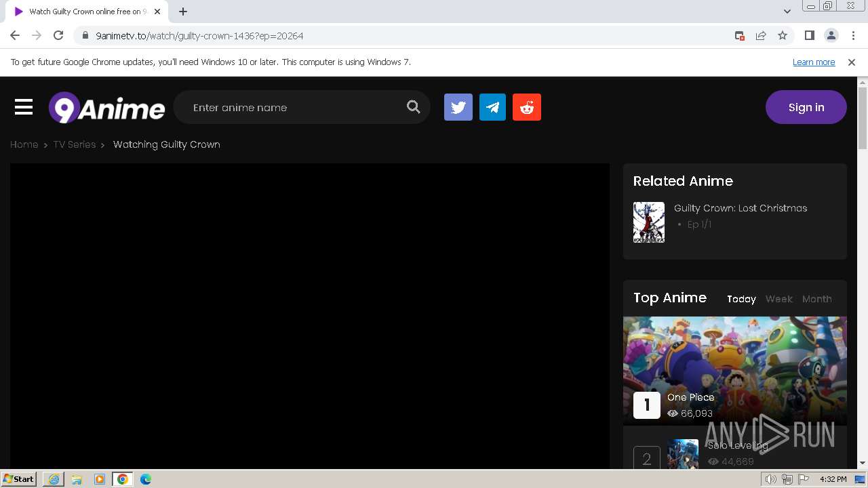Go to Home breadcrumb link

(24, 144)
